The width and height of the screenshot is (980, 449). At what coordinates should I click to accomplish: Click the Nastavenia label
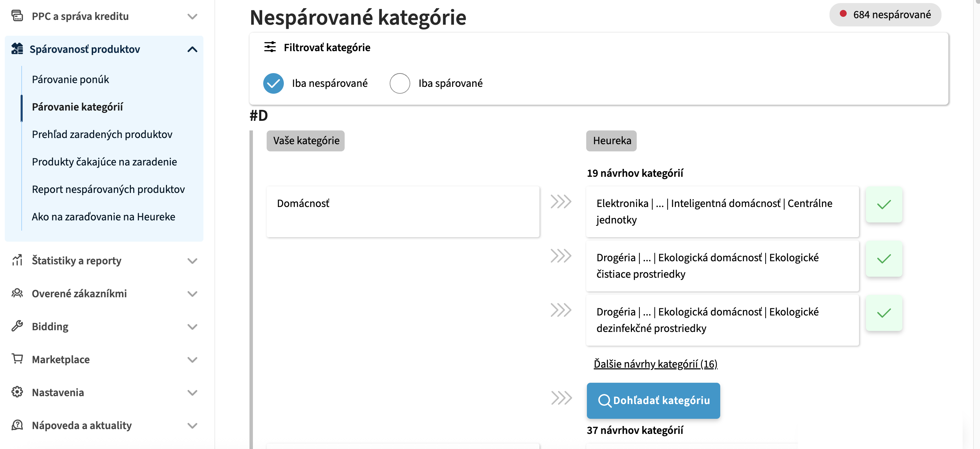click(58, 392)
